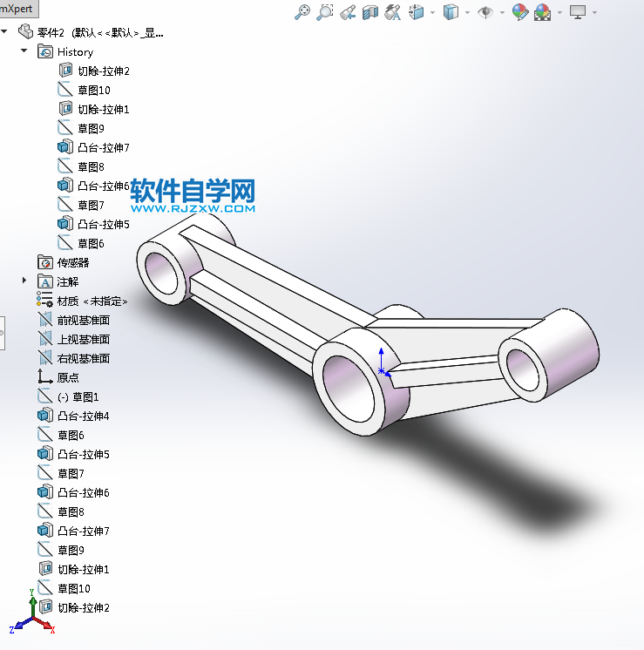Open the Edit Appearance color ball tool

520,12
